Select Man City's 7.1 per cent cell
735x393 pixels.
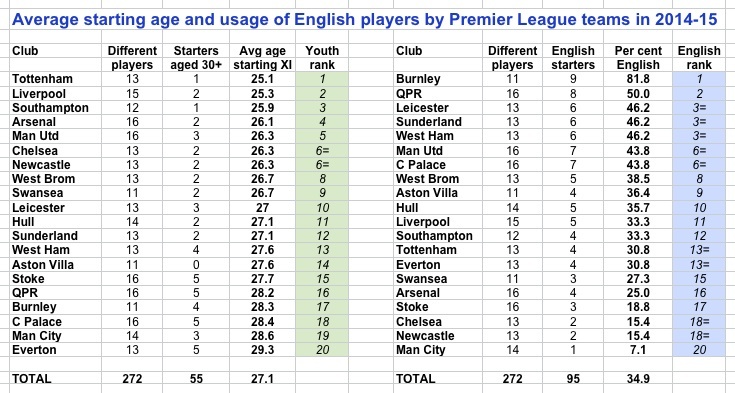pyautogui.click(x=638, y=350)
